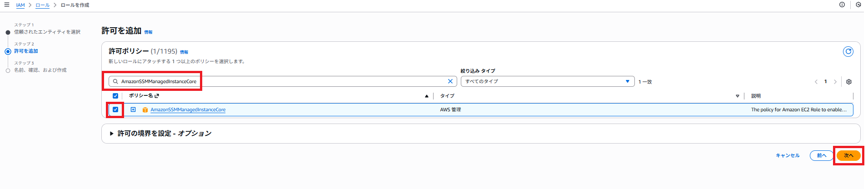Click the 次へ button
This screenshot has width=868, height=189.
coord(848,155)
